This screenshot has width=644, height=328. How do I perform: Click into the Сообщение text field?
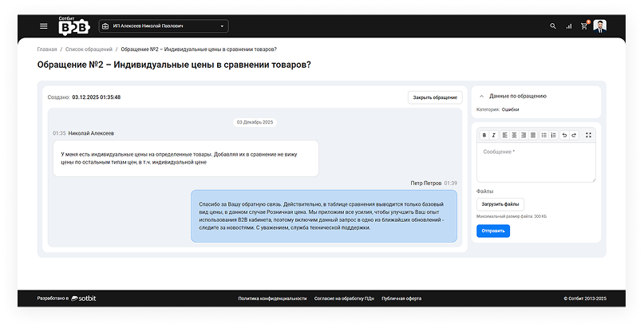point(535,164)
